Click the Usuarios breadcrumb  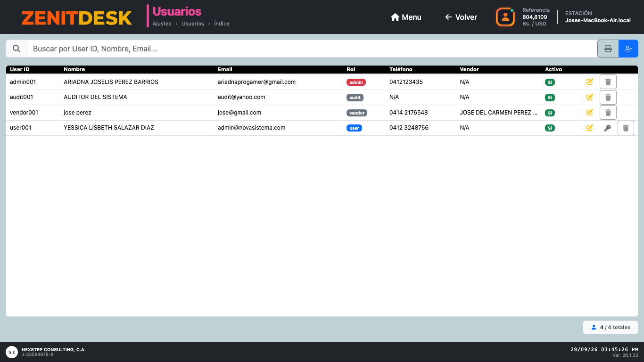click(193, 24)
